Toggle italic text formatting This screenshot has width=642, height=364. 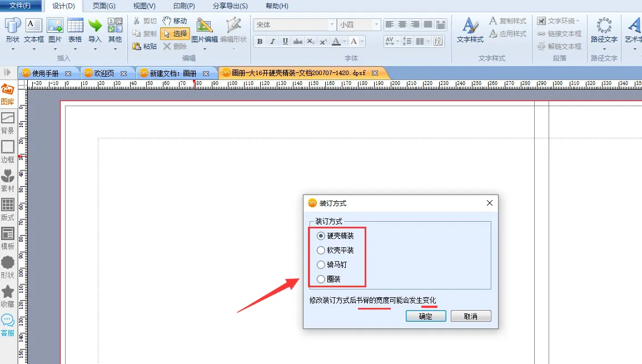click(x=272, y=41)
